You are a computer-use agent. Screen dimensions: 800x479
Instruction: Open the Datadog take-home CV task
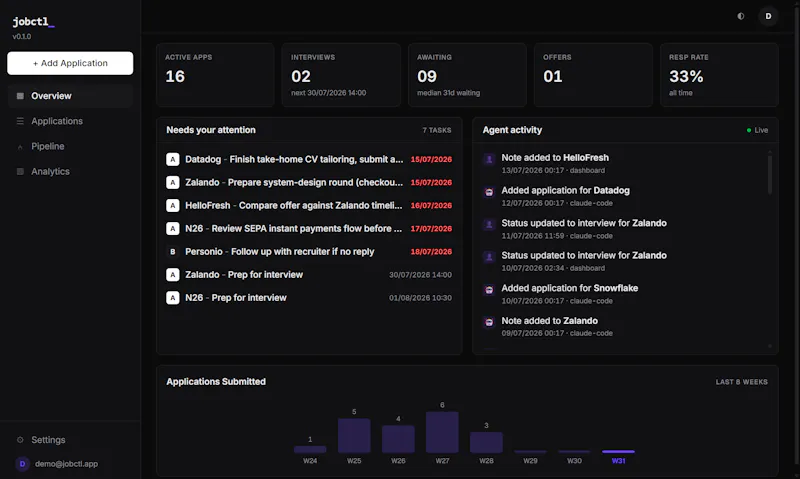309,160
